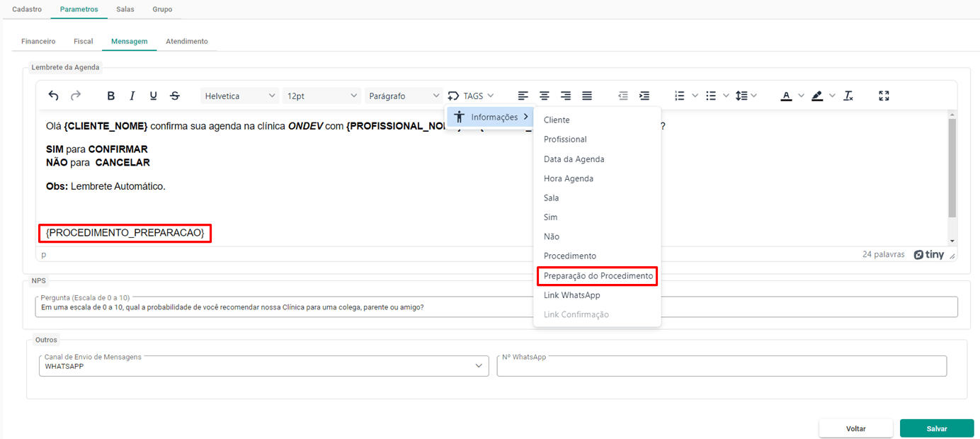Focus the Nº WhatsApp input field
This screenshot has height=439, width=980.
pos(722,366)
